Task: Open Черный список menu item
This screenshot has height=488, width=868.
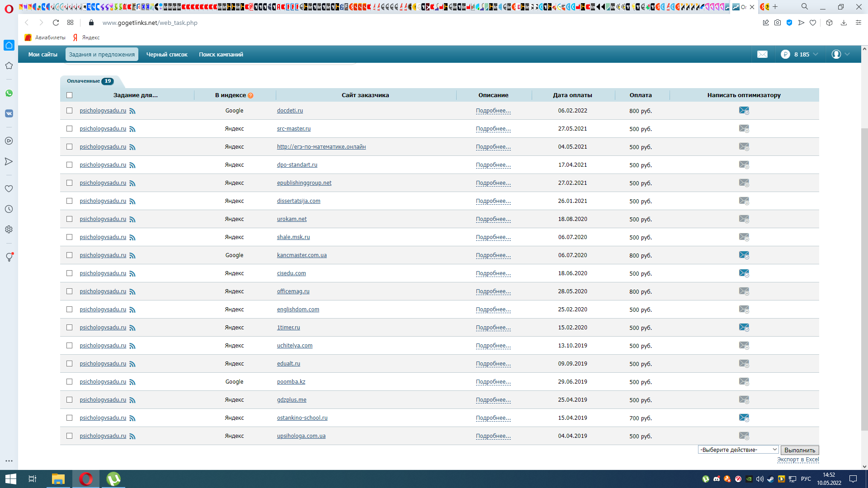Action: pos(167,54)
